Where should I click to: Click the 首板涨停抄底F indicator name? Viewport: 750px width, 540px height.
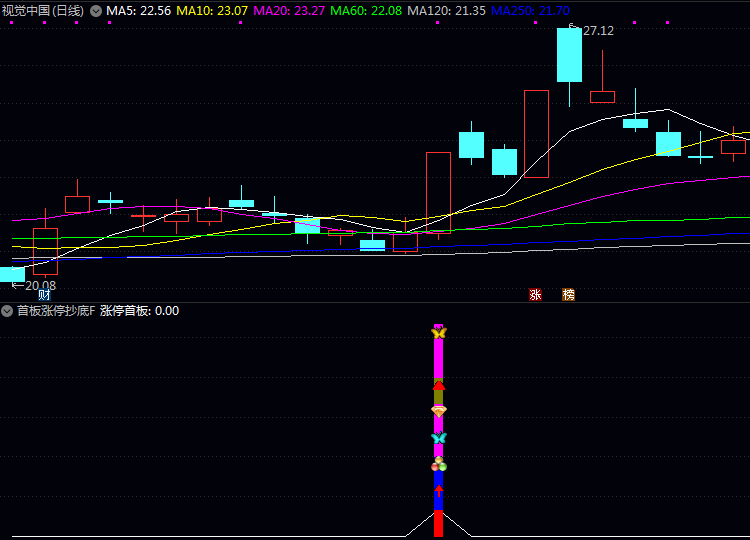point(55,311)
